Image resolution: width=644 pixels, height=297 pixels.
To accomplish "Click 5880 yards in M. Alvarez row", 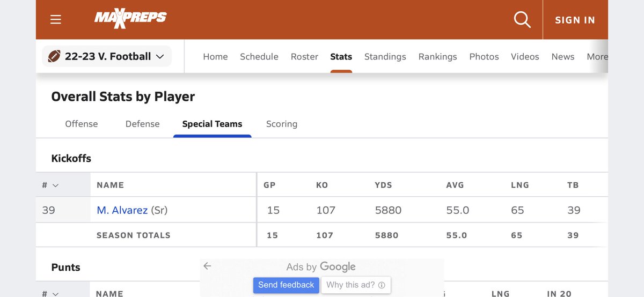I will coord(388,210).
